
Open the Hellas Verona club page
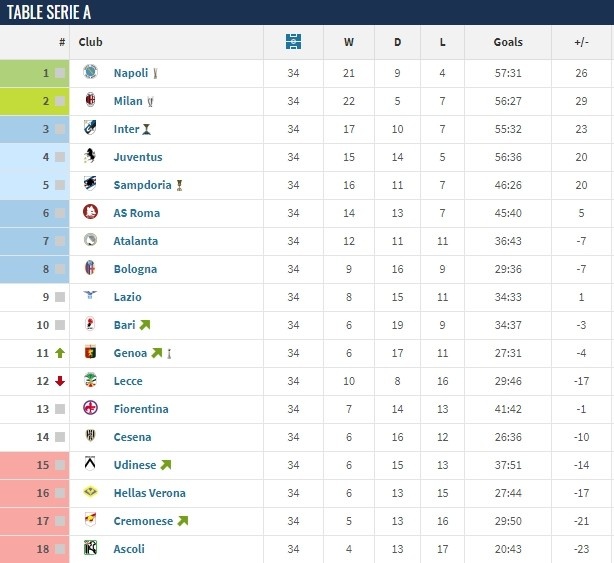150,493
